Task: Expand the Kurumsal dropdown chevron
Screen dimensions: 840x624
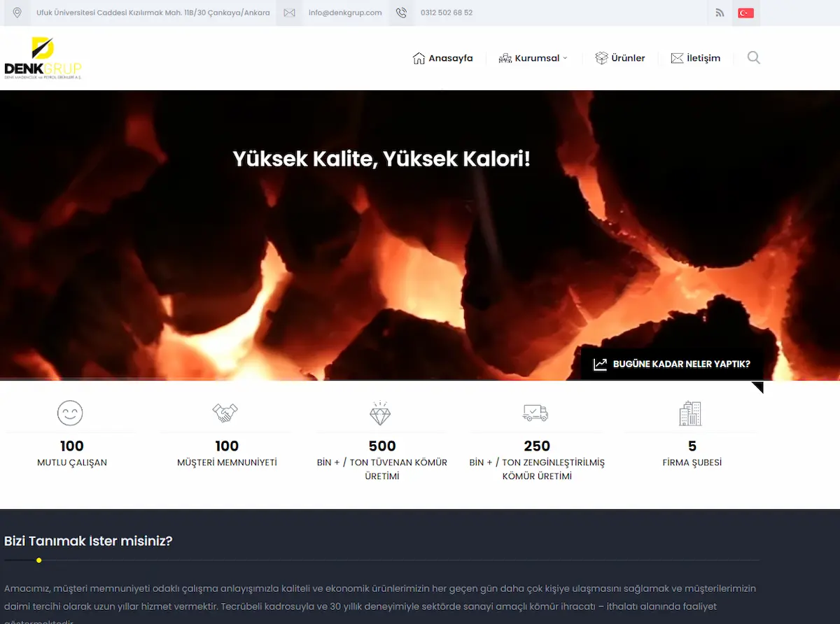Action: click(x=565, y=58)
